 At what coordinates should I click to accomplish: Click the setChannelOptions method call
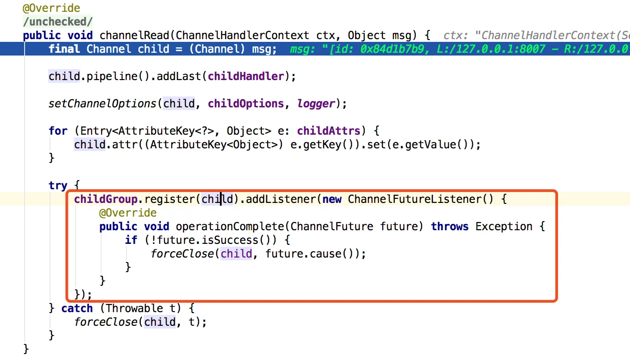[x=103, y=104]
